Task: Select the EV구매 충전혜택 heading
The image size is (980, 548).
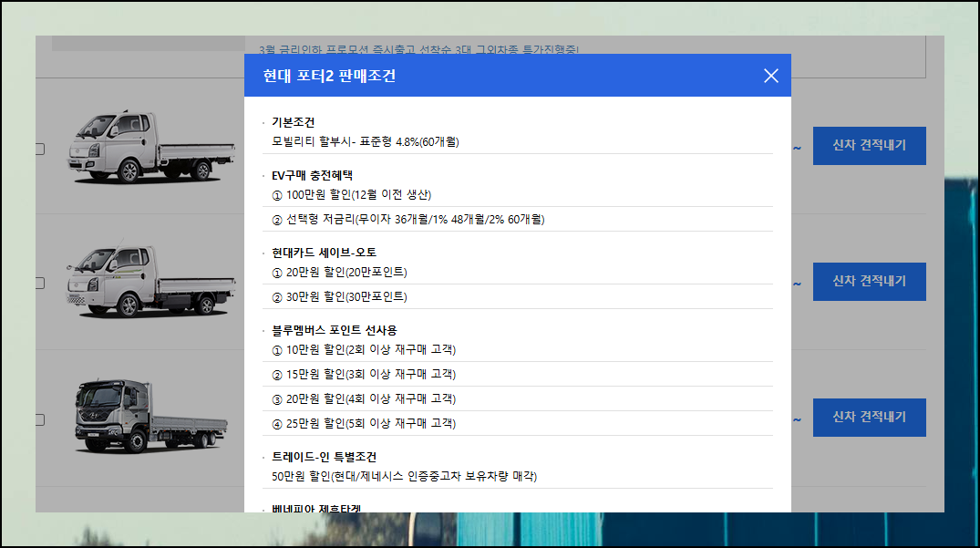Action: tap(312, 176)
